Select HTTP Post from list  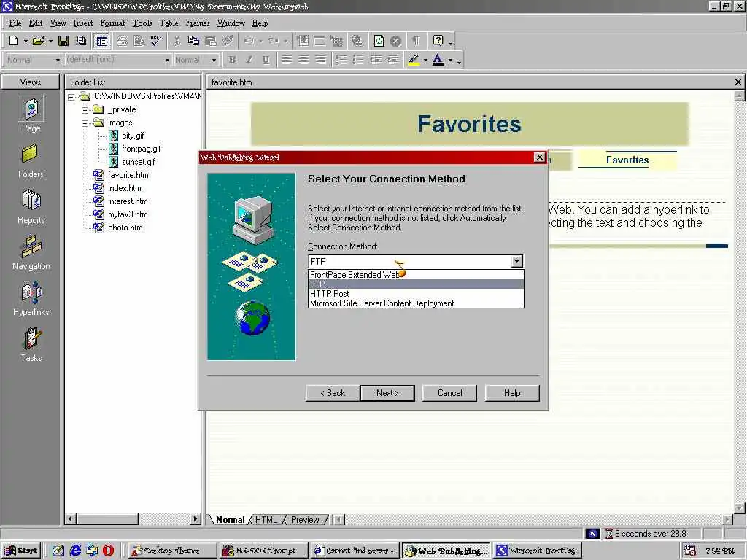coord(416,294)
